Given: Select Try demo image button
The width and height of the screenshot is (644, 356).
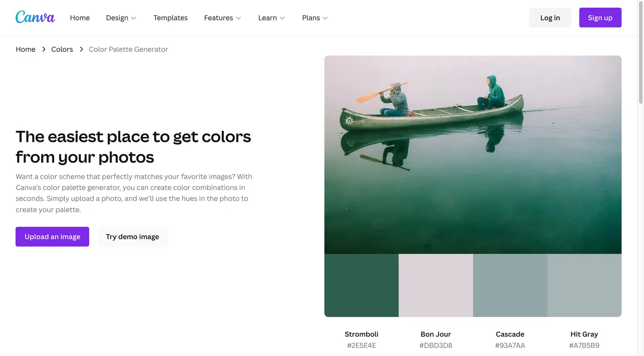Looking at the screenshot, I should click(132, 237).
